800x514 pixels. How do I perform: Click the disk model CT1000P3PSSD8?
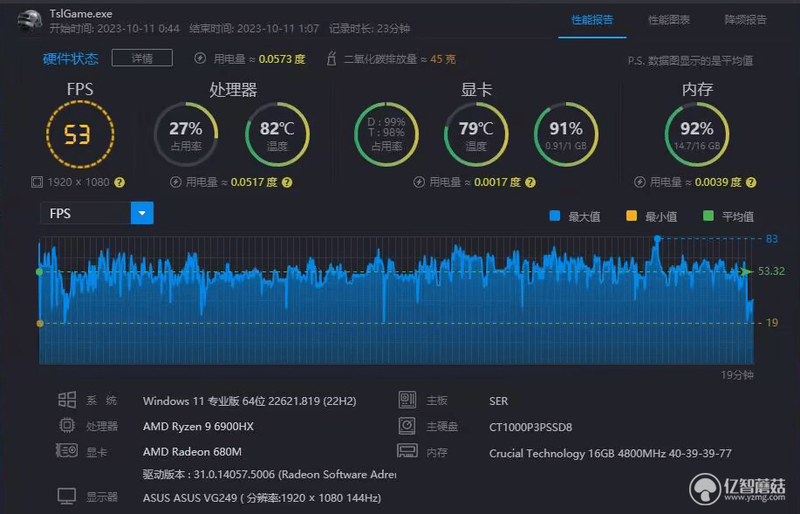click(x=531, y=427)
